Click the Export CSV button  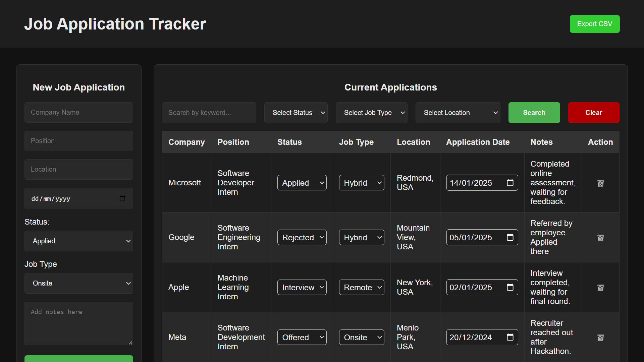coord(595,24)
